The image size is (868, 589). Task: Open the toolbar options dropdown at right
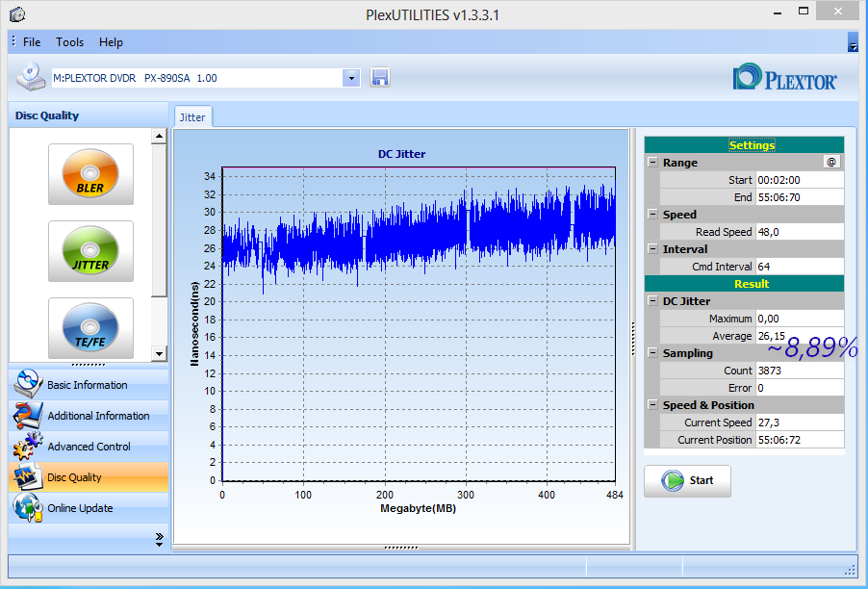click(x=853, y=42)
